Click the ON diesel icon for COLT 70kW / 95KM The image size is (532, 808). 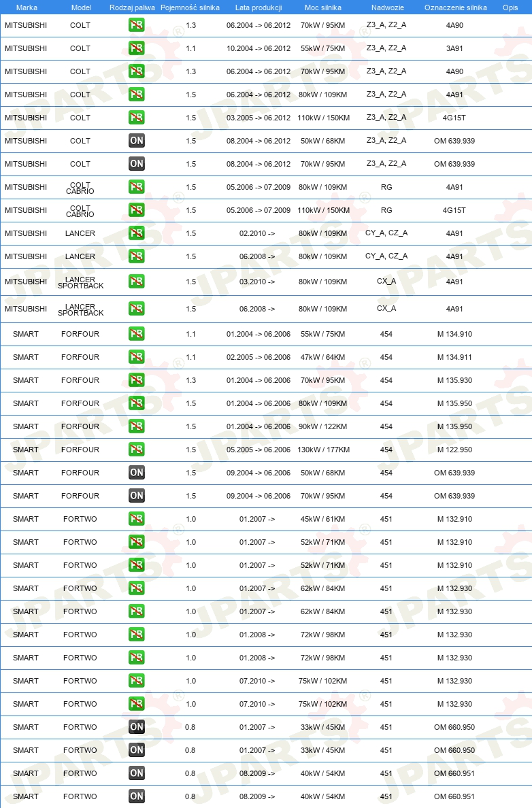pos(137,164)
